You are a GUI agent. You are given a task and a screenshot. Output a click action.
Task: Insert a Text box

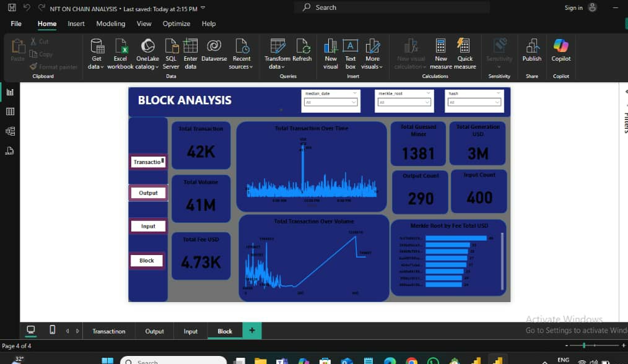point(351,54)
